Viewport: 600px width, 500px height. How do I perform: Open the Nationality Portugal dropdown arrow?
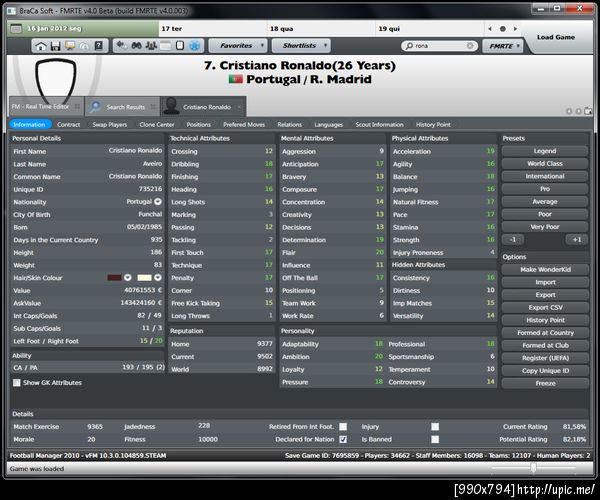[158, 202]
